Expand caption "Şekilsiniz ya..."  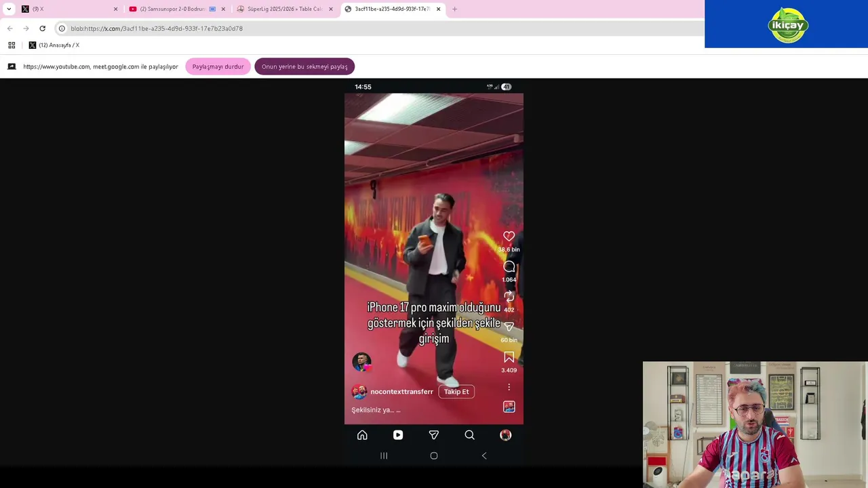click(376, 410)
